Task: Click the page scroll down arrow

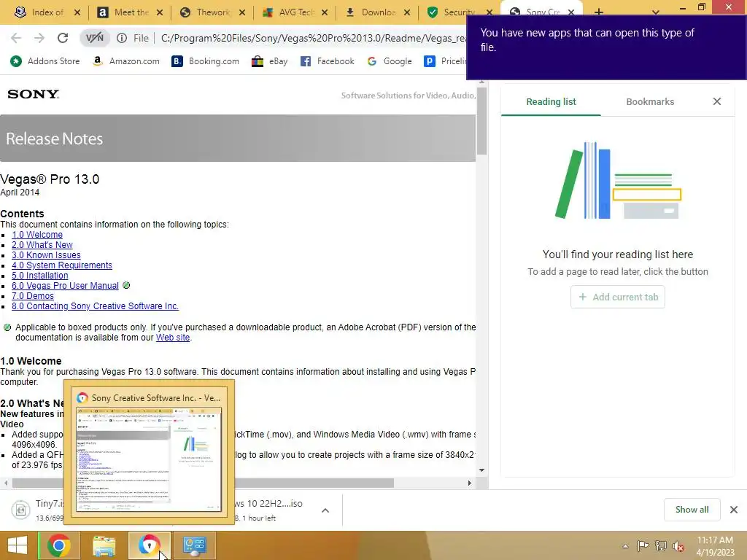Action: tap(481, 470)
